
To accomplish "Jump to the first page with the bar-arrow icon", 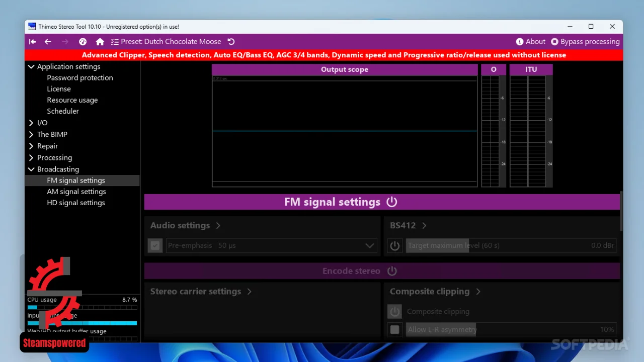I will point(32,42).
